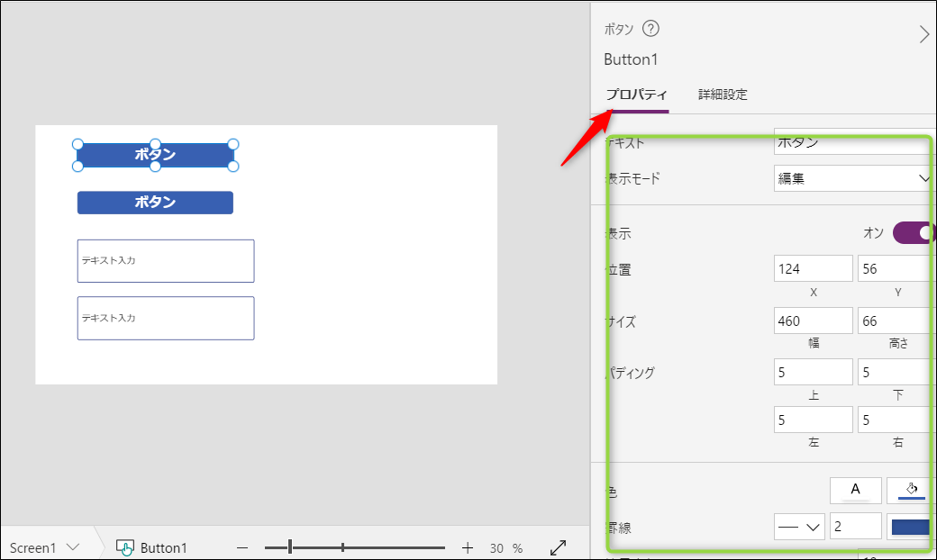Screen dimensions: 937x560
Task: Select the first テキスト入力 box
Action: tap(166, 261)
